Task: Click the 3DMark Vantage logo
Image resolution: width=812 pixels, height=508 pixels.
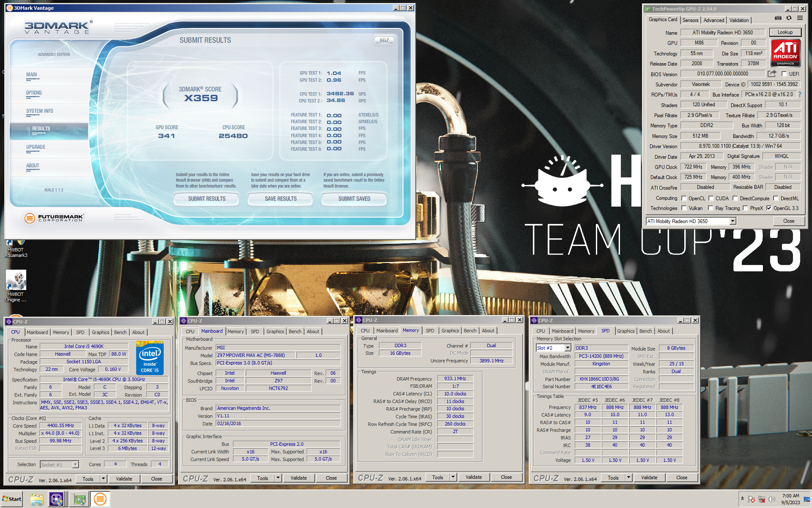Action: [x=58, y=28]
